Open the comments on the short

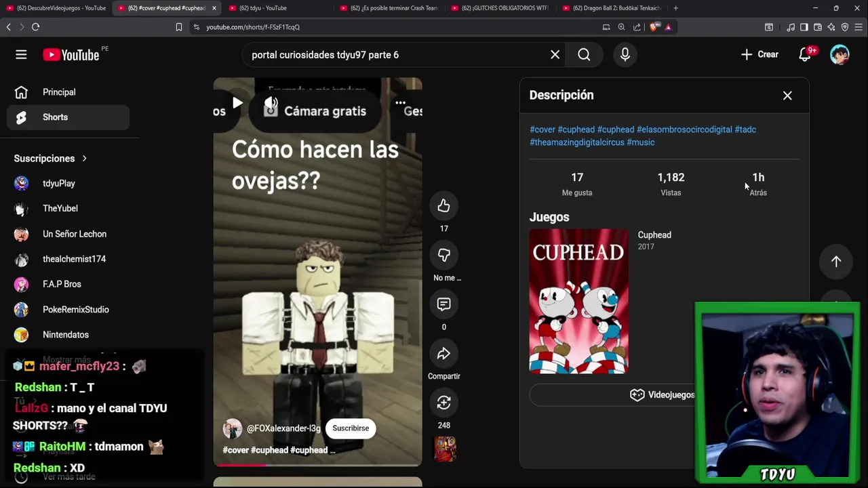tap(443, 304)
